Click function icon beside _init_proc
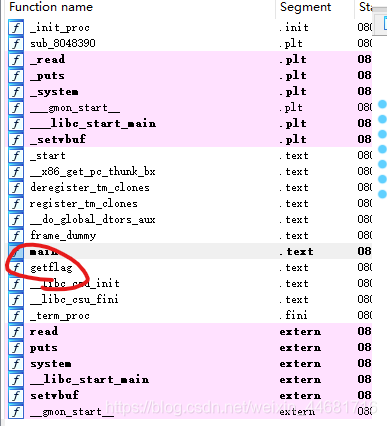Screen dimensions: 387x426 pyautogui.click(x=16, y=27)
